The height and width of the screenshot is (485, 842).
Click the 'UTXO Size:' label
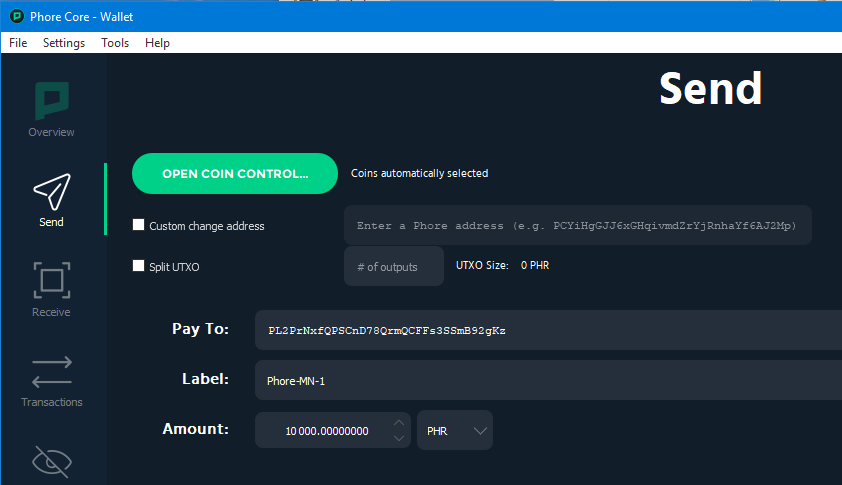coord(482,265)
